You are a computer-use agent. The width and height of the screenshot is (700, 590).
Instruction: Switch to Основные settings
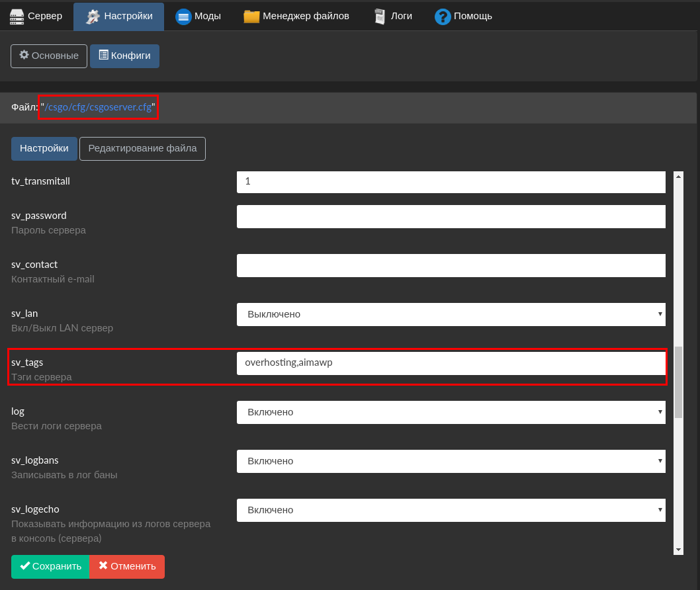click(x=49, y=56)
